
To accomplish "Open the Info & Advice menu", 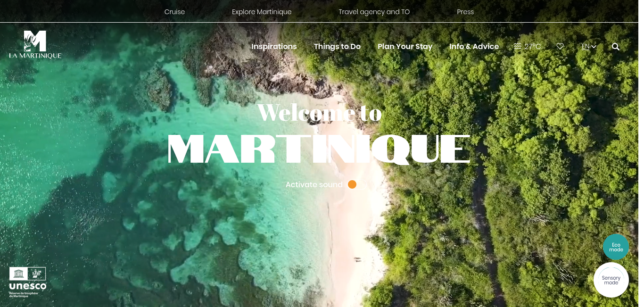I will [x=474, y=46].
